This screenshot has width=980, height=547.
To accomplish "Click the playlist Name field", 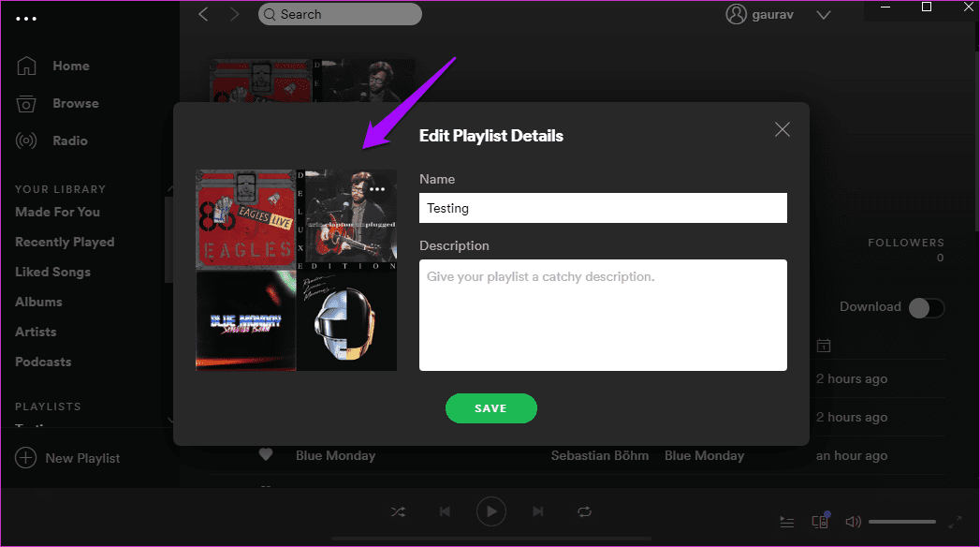I will [603, 208].
